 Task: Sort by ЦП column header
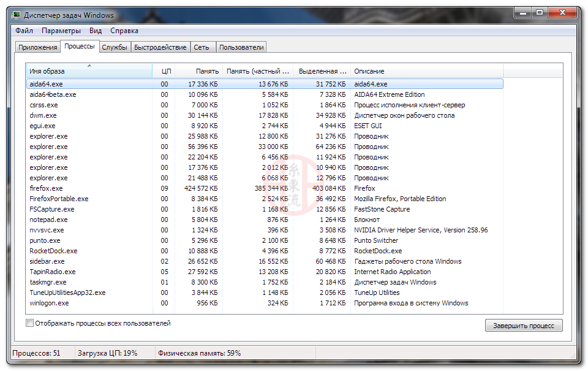(x=164, y=71)
